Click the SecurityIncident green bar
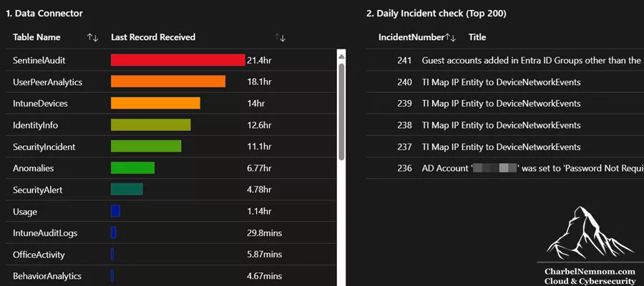The width and height of the screenshot is (644, 286). pos(146,146)
